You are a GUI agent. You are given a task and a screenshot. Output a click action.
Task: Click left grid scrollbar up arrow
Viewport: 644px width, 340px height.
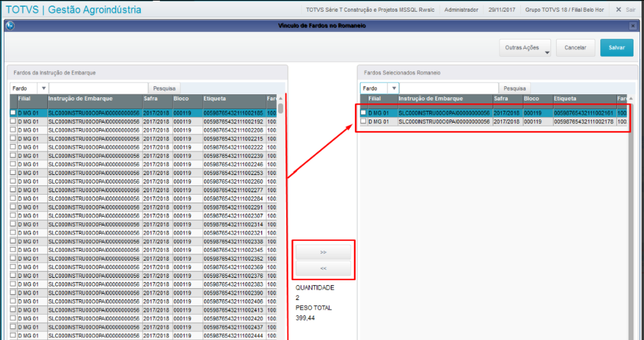(280, 99)
